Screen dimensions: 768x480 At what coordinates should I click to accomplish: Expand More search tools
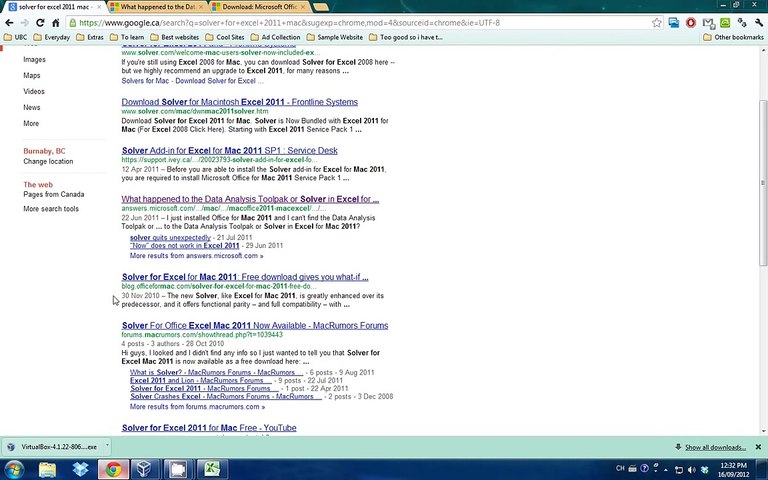coord(51,209)
